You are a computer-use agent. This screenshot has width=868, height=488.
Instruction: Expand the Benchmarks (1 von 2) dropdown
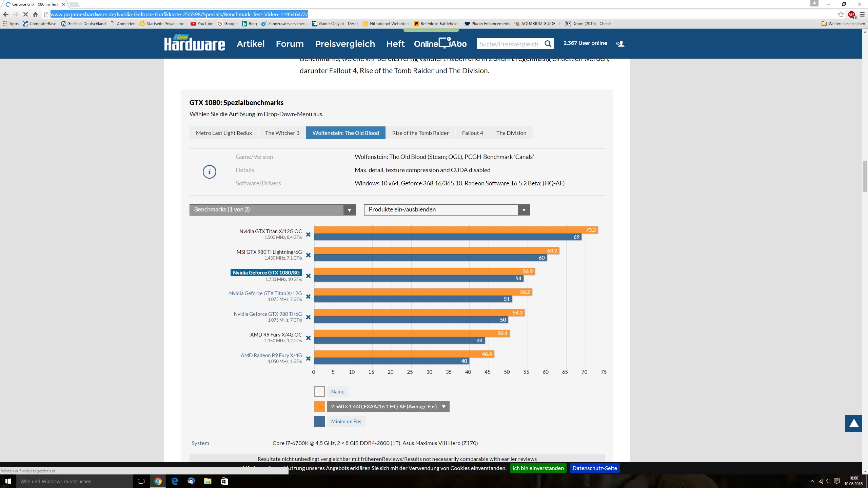(272, 210)
